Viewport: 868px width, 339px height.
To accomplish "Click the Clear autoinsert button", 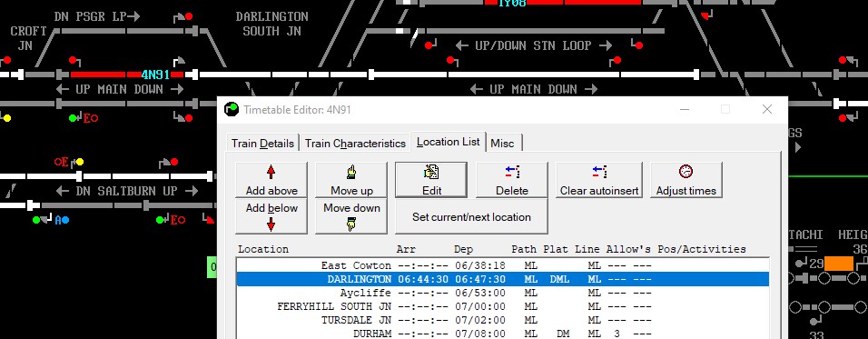I will [599, 180].
